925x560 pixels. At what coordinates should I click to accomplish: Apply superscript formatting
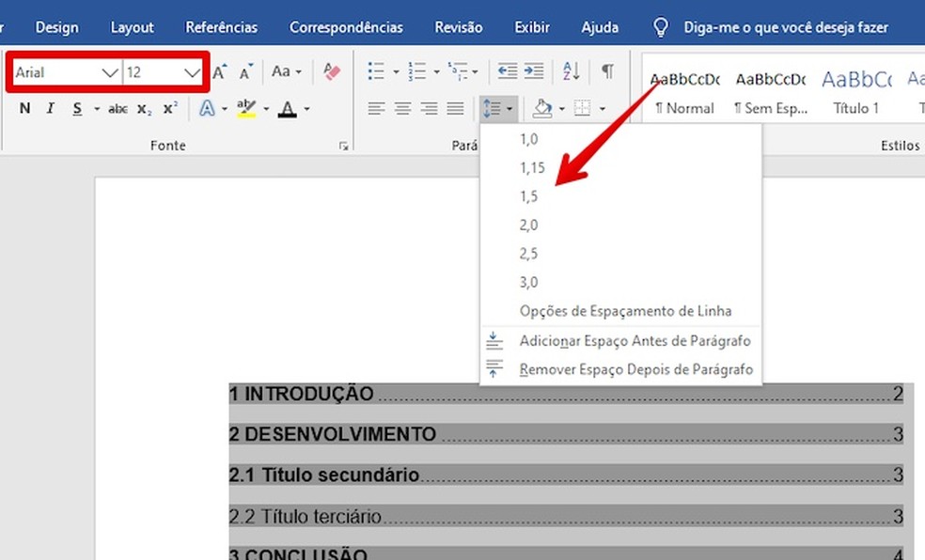pos(169,108)
